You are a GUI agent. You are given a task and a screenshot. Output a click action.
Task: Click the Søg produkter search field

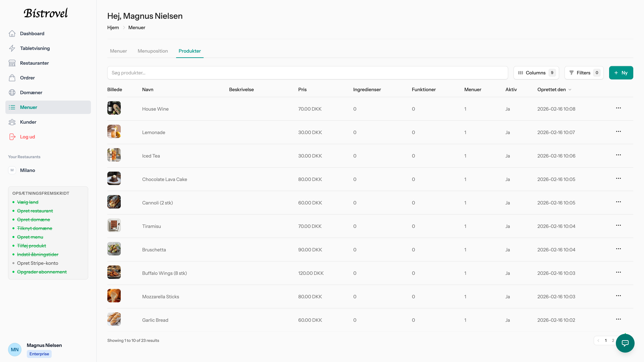pyautogui.click(x=307, y=73)
